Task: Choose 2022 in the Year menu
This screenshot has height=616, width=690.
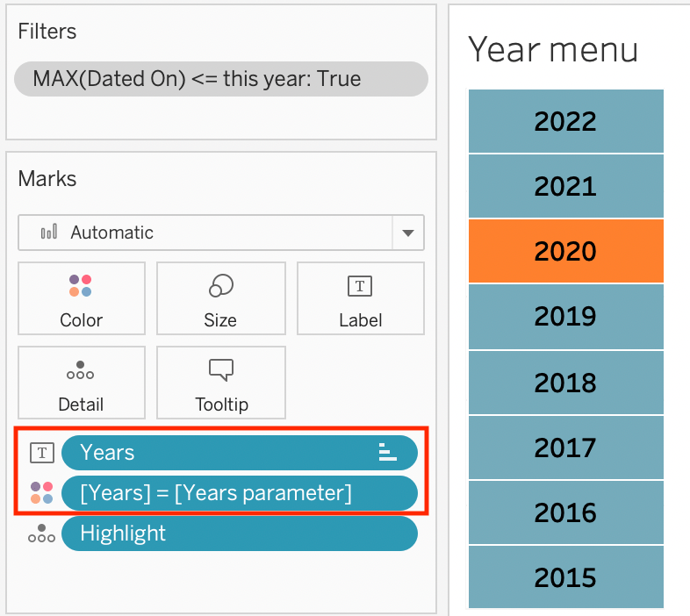Action: pyautogui.click(x=565, y=121)
